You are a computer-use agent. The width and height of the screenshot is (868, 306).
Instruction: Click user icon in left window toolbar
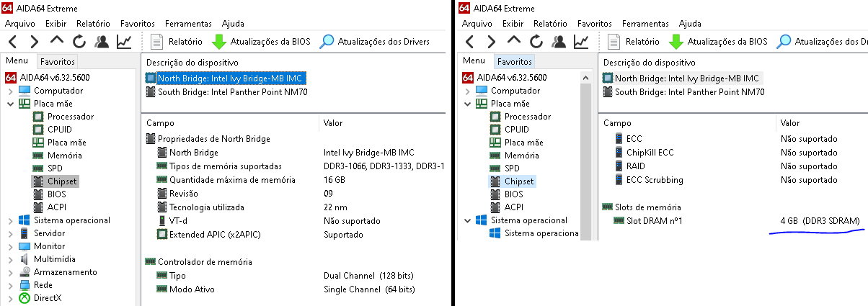tap(102, 42)
